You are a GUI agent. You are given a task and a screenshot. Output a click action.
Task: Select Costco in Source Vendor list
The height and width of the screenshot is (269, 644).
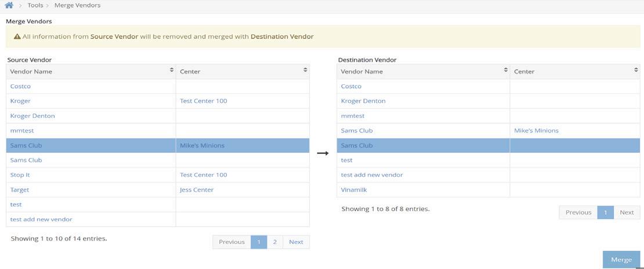[x=20, y=86]
